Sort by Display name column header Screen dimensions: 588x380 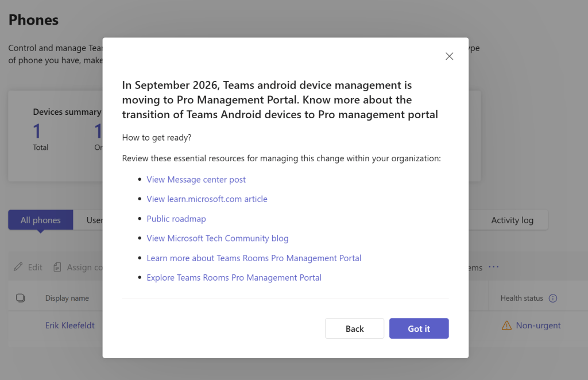tap(67, 298)
